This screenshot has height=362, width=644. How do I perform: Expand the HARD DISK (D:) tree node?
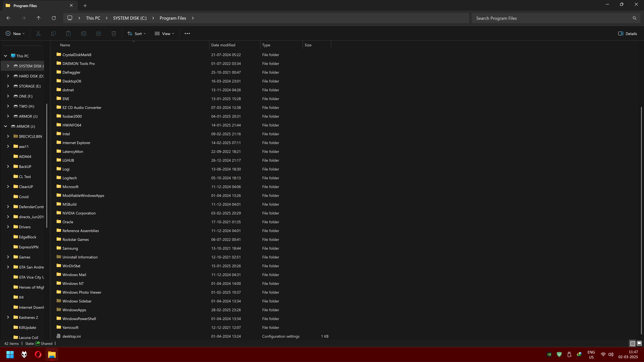(8, 76)
